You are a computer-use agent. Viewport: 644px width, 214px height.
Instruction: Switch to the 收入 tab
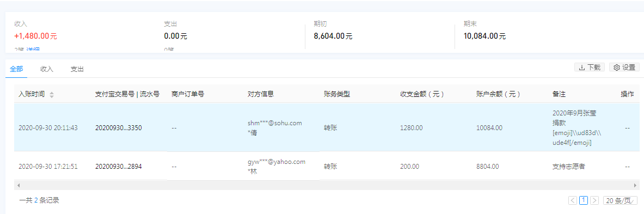(47, 69)
